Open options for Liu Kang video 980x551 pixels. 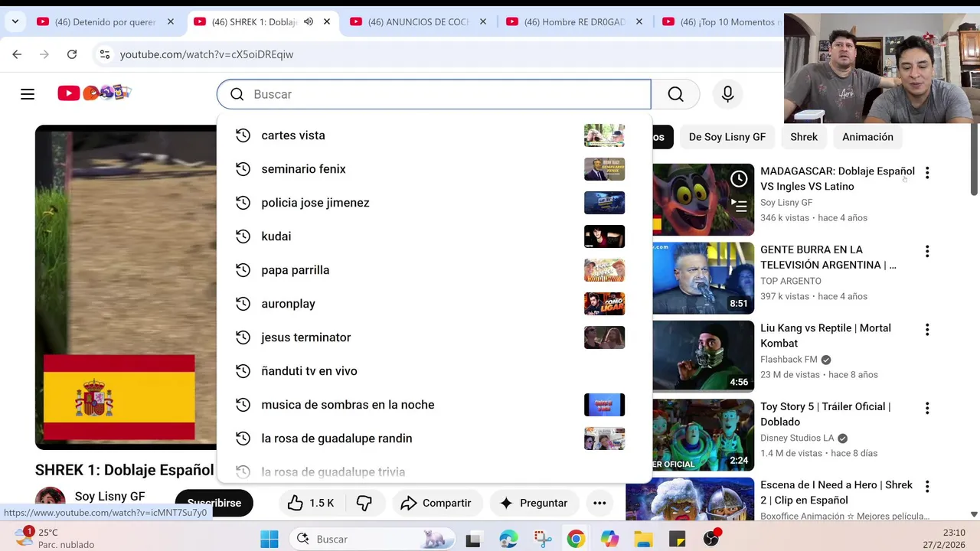[927, 330]
